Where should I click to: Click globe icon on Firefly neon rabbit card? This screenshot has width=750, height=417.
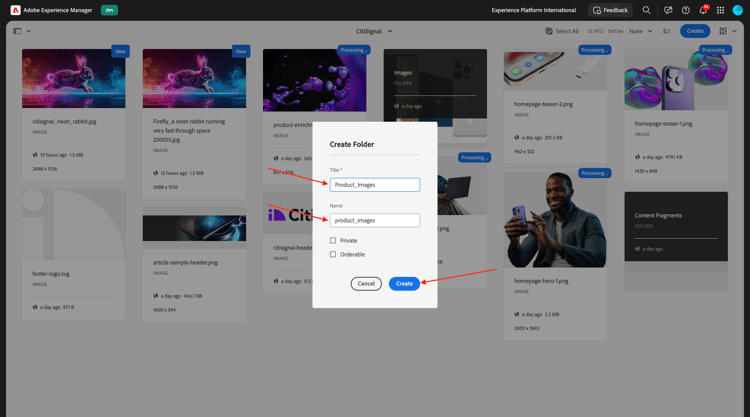point(155,173)
